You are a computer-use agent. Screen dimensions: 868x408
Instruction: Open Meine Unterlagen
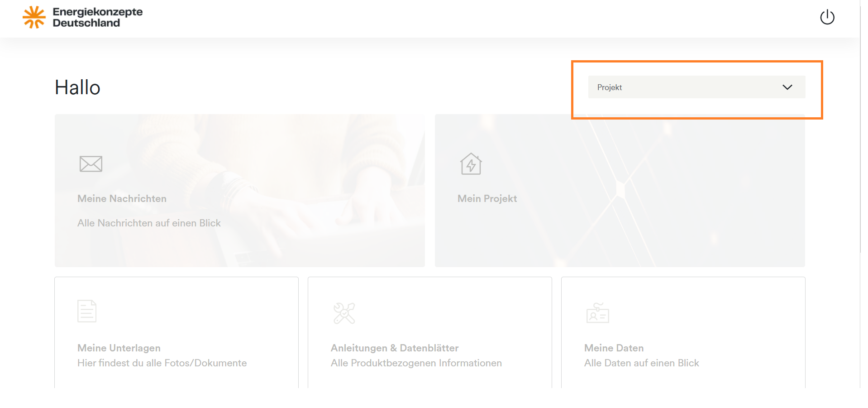[x=176, y=332]
